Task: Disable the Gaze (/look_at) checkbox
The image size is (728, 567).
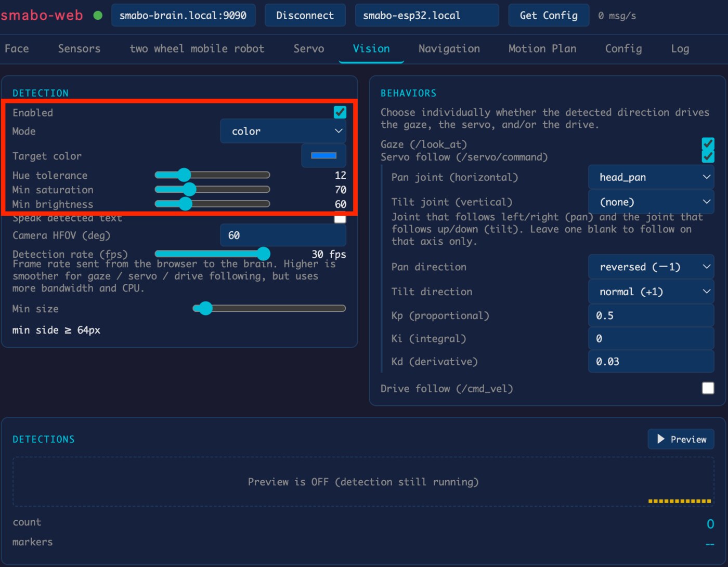Action: (x=708, y=144)
